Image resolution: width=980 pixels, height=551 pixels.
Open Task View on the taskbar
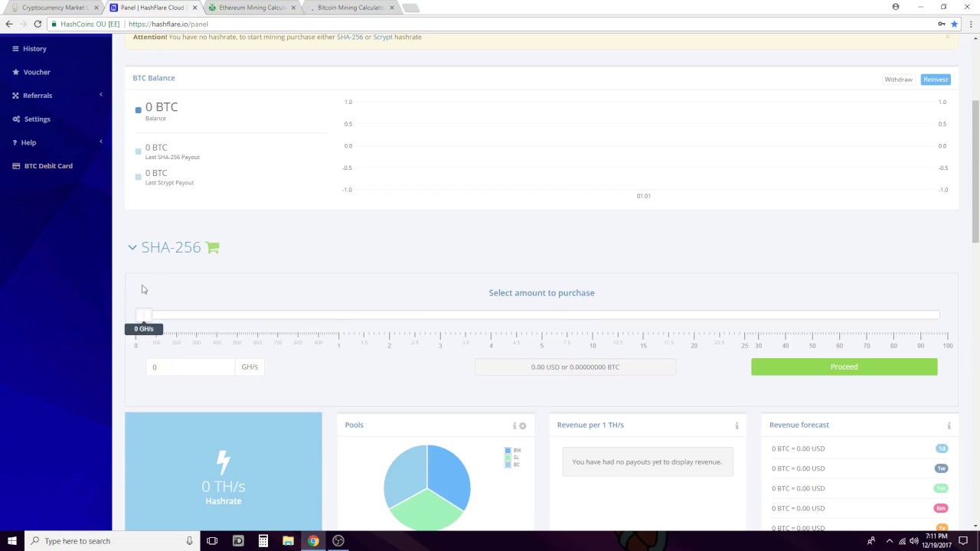coord(212,541)
